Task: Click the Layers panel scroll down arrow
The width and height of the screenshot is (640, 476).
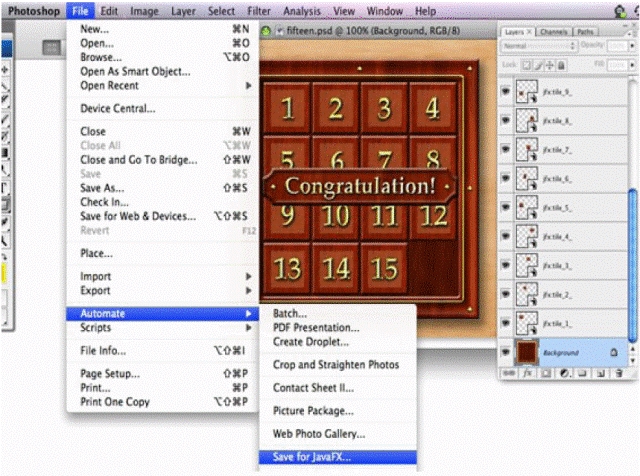Action: tap(633, 361)
